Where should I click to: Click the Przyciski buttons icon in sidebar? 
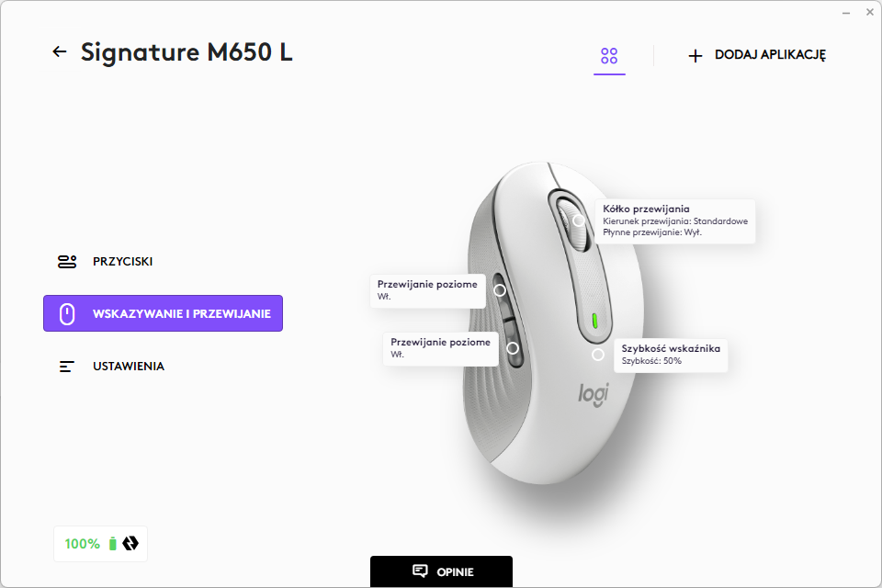coord(67,262)
